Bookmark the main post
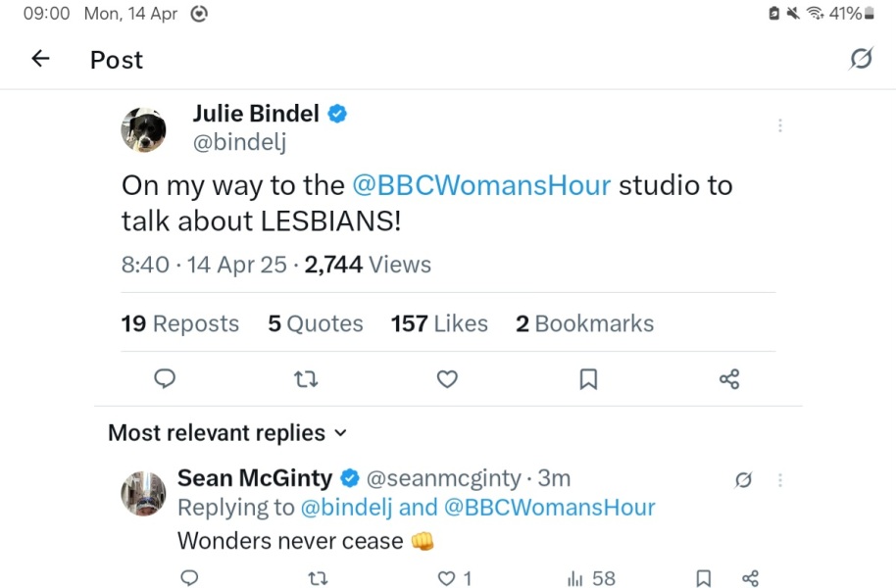896x588 pixels. 588,379
